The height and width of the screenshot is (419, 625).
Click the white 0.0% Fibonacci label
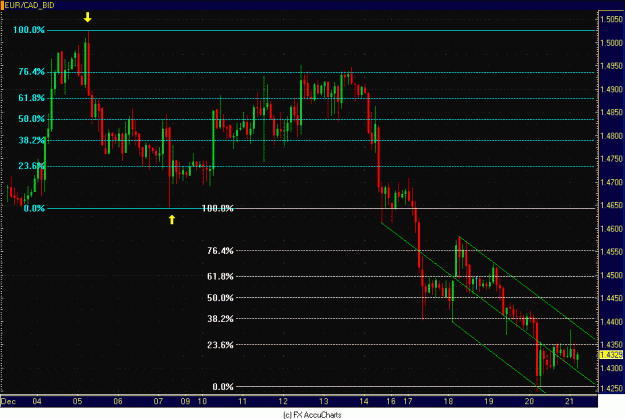coord(223,387)
